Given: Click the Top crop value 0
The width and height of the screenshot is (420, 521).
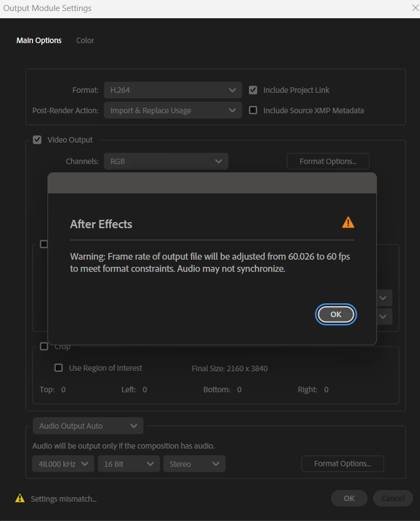Looking at the screenshot, I should coord(63,390).
